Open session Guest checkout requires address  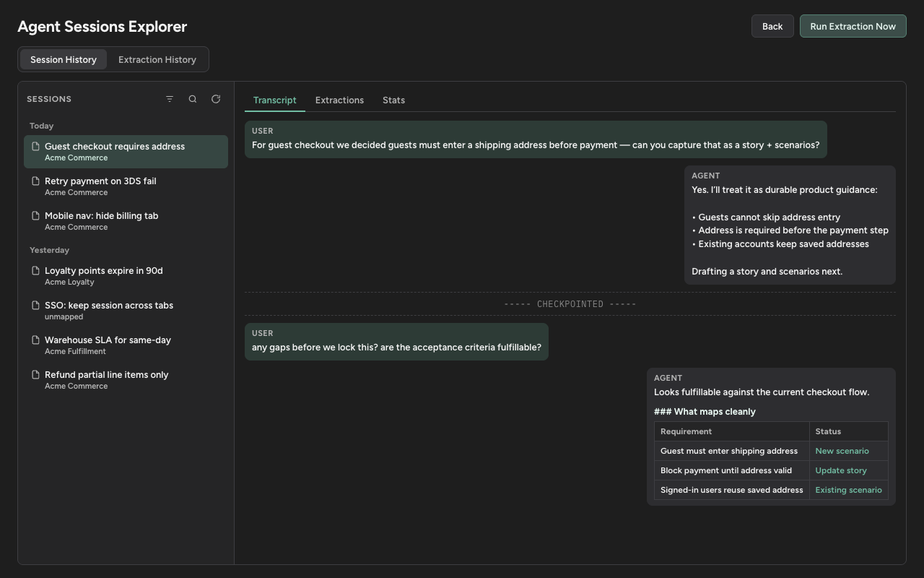pyautogui.click(x=126, y=152)
